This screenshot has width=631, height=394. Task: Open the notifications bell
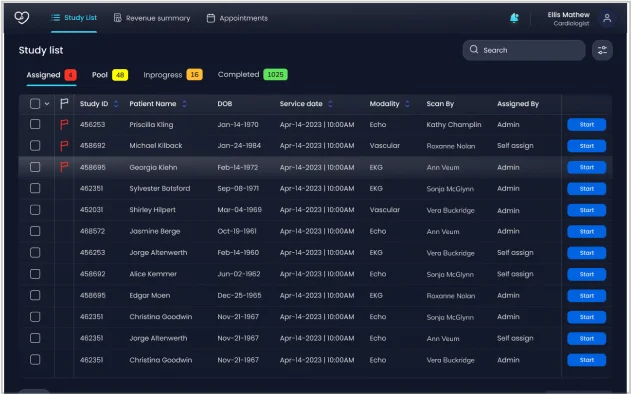(x=514, y=18)
